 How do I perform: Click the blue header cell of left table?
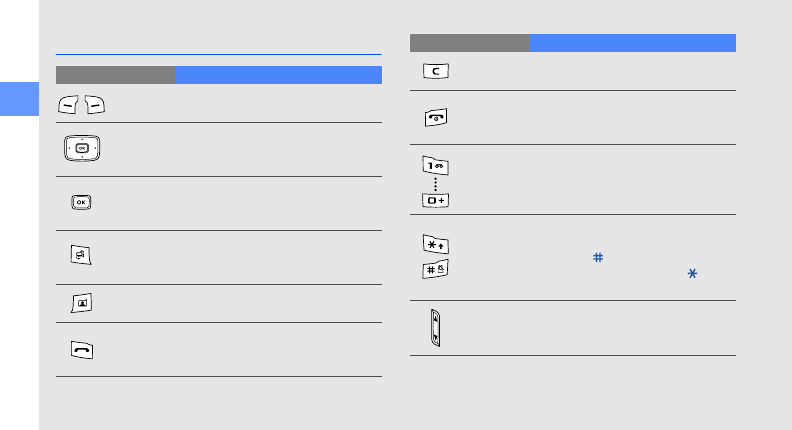coord(278,75)
